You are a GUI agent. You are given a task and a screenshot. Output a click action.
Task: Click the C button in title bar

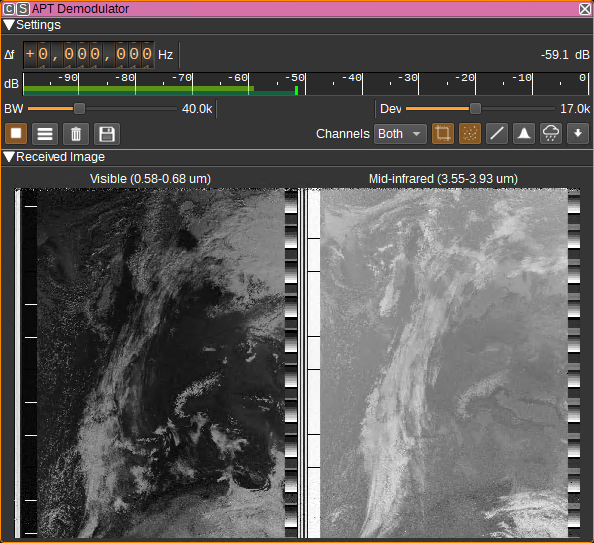pyautogui.click(x=9, y=9)
